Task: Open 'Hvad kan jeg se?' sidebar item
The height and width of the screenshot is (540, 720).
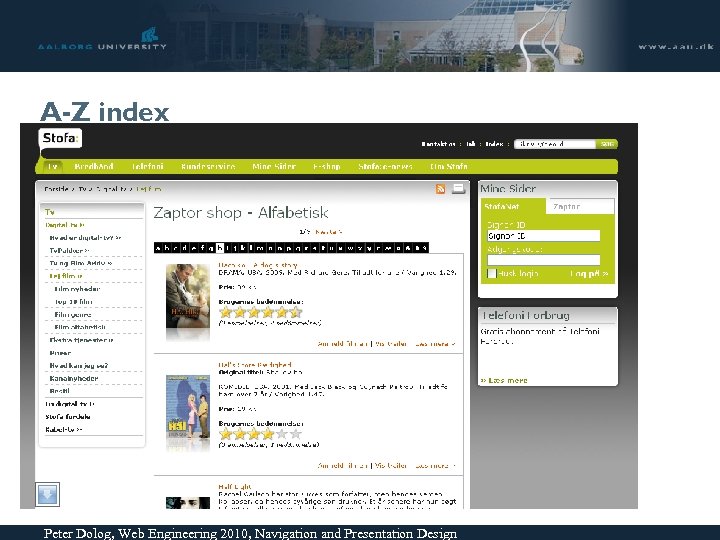Action: tap(79, 366)
